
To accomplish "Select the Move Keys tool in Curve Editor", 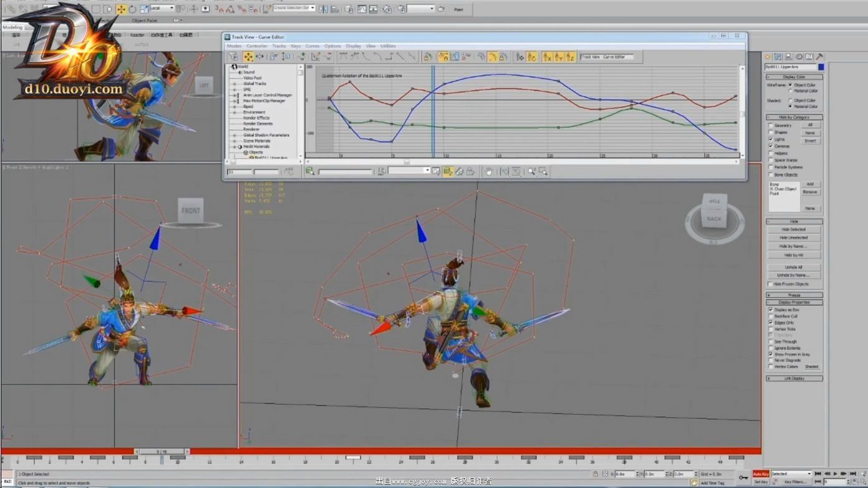I will (x=248, y=57).
